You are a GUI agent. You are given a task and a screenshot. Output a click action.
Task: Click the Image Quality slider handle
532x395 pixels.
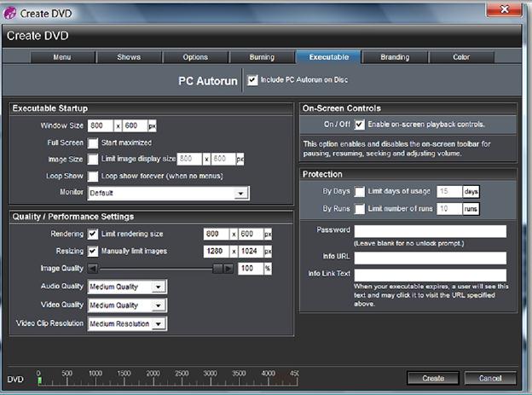click(x=217, y=269)
